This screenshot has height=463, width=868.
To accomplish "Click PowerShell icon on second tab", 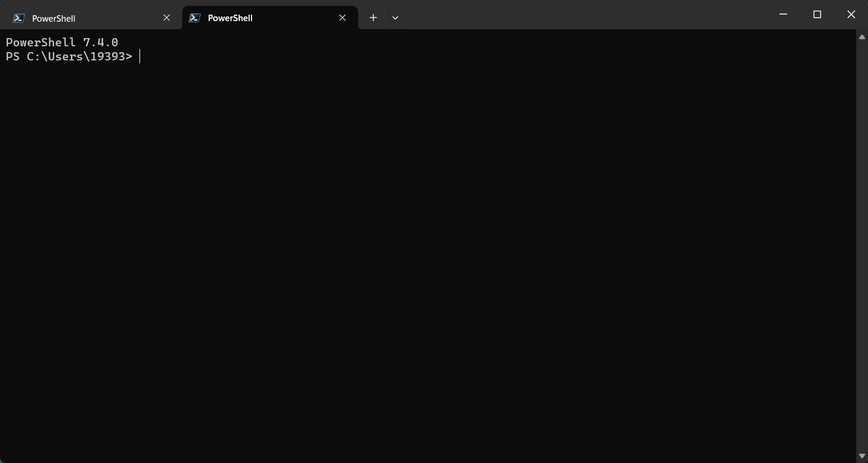I will click(195, 18).
